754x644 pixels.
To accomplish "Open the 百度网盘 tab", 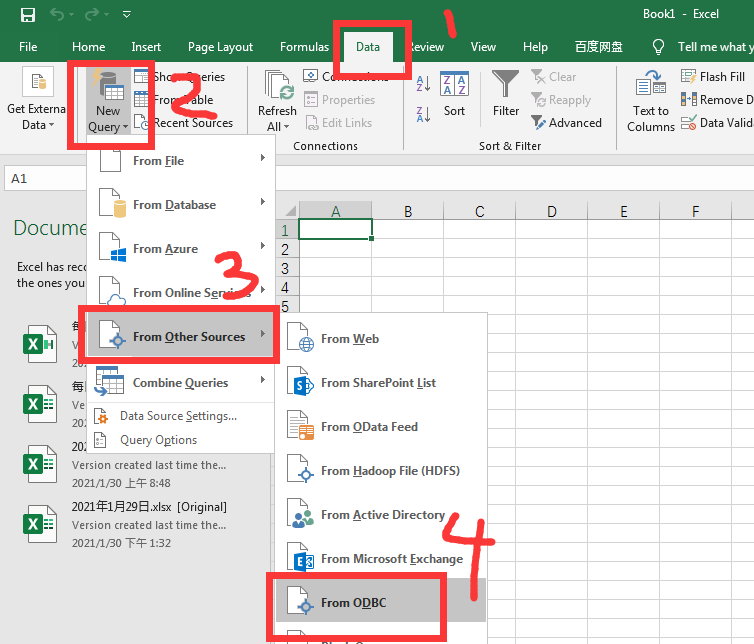I will (599, 47).
